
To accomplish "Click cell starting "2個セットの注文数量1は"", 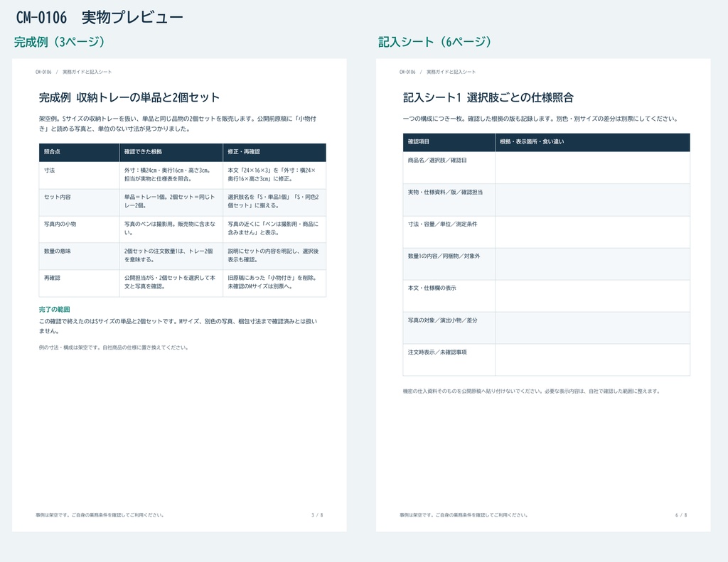I will [x=171, y=256].
